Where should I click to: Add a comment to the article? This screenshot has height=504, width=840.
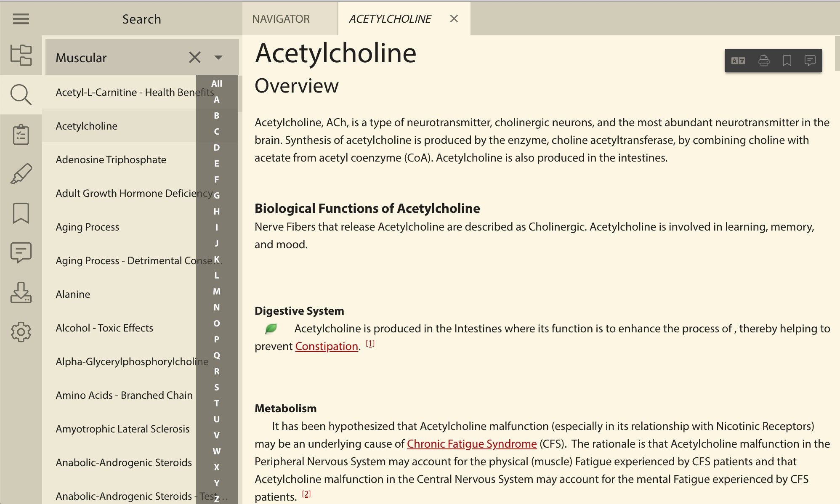[810, 61]
